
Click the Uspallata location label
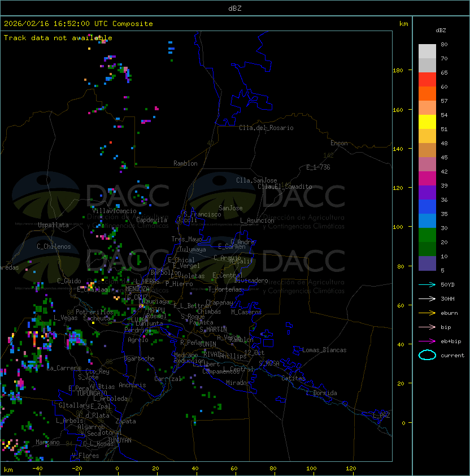[53, 225]
